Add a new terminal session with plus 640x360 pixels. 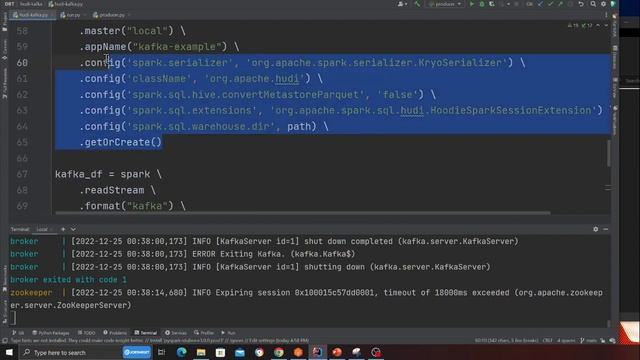(63, 229)
